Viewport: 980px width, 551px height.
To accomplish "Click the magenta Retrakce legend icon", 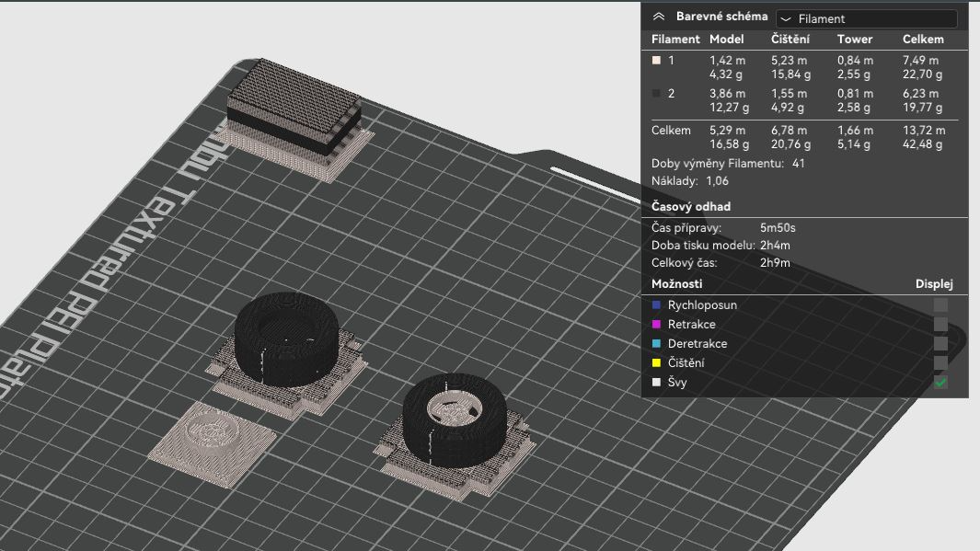I will (x=656, y=324).
